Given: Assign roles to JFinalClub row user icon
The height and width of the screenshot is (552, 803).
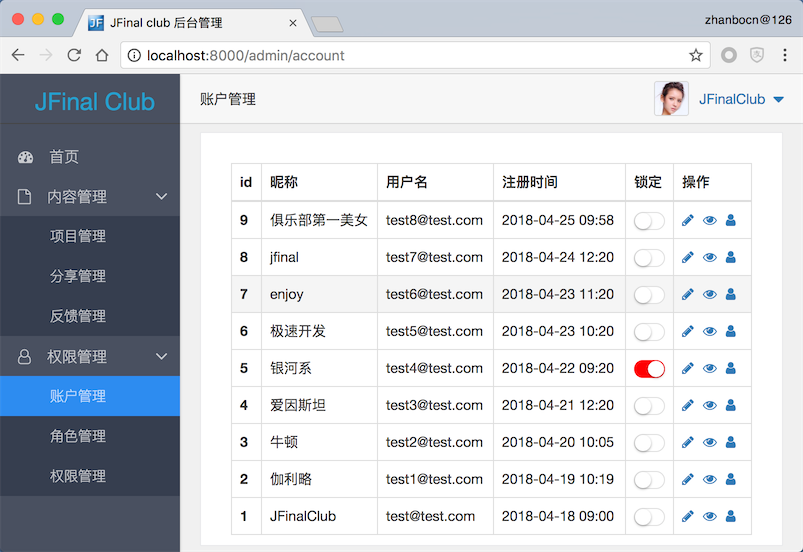Looking at the screenshot, I should point(731,516).
